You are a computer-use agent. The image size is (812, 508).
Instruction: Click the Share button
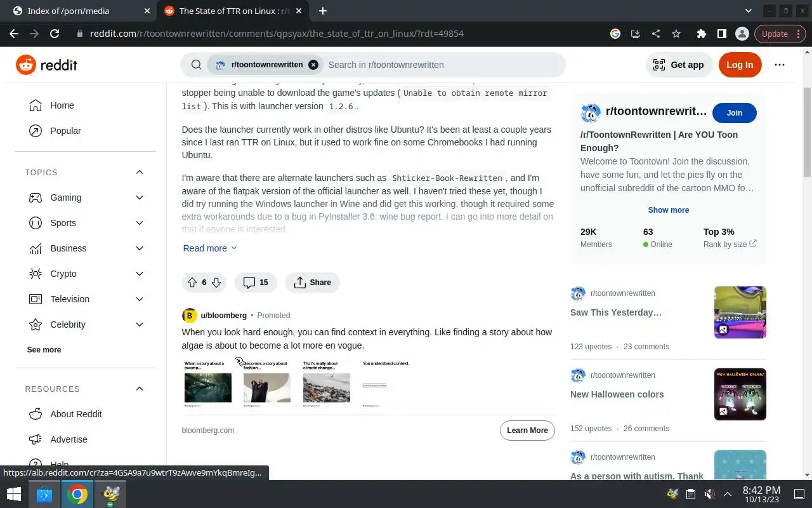(x=312, y=283)
